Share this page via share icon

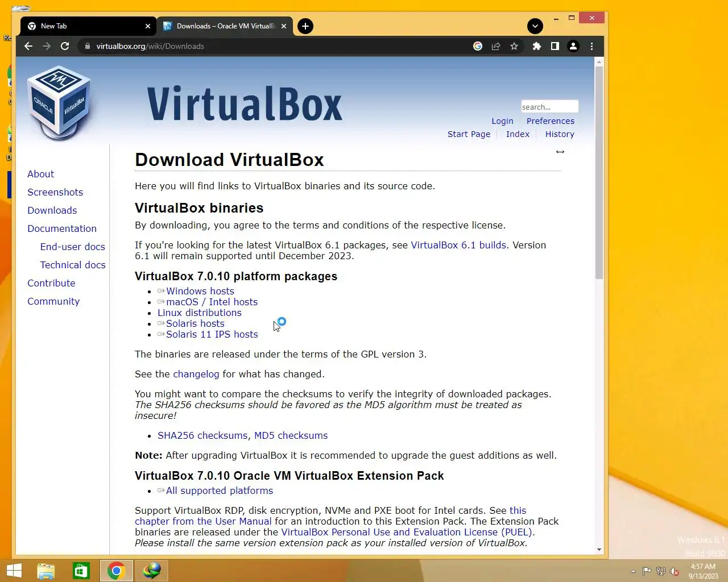point(496,46)
